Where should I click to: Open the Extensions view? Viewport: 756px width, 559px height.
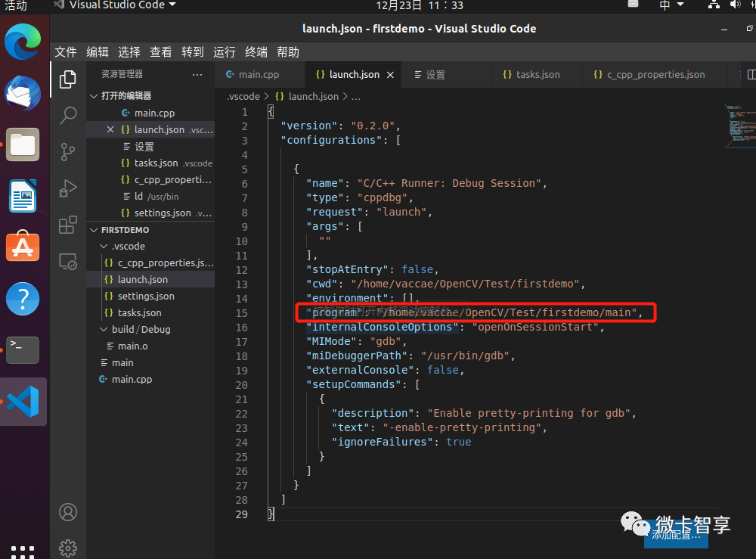tap(67, 225)
